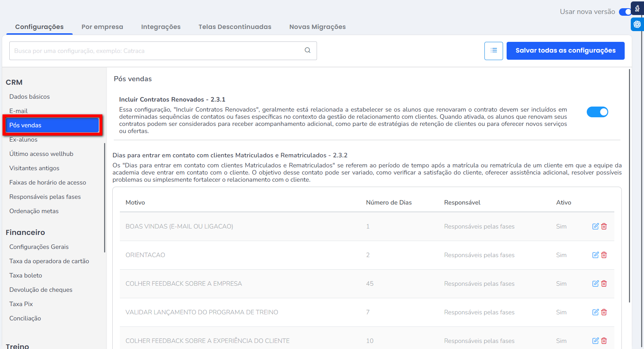Edit the VALIDAR LANÇAMENTO DO PROGRAMA row
Viewport: 644px width, 349px height.
[595, 312]
